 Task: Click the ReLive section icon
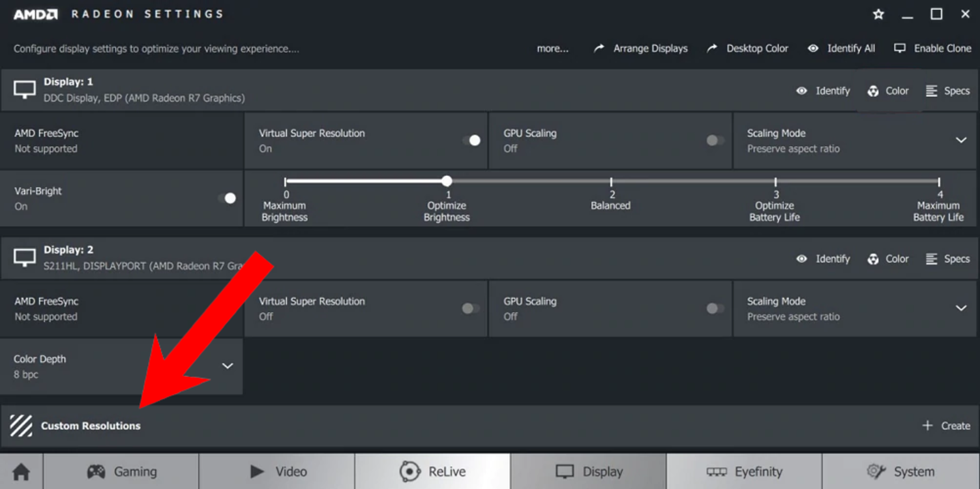pyautogui.click(x=410, y=471)
